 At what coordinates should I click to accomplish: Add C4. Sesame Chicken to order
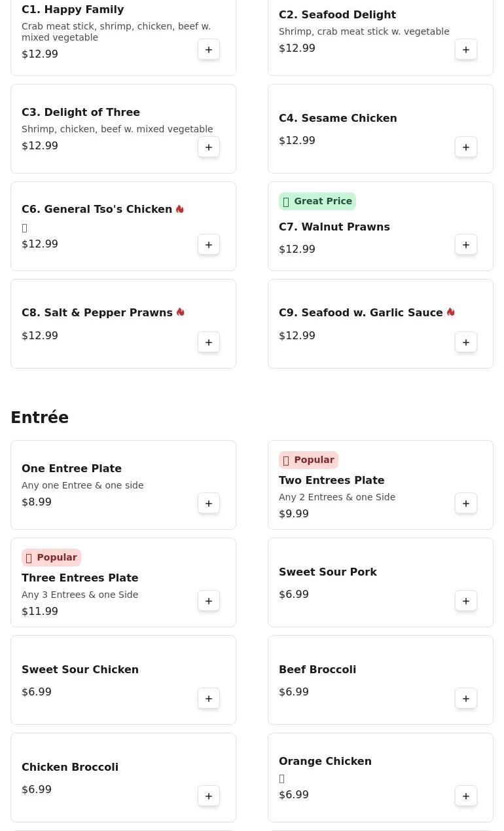click(466, 147)
